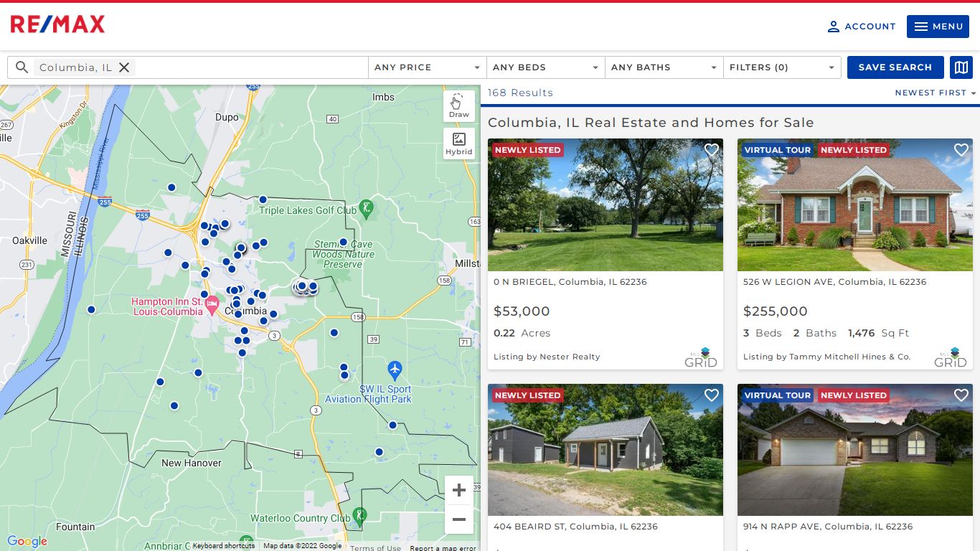
Task: Click Virtual Tour badge on 914 N Rapp
Action: point(778,395)
